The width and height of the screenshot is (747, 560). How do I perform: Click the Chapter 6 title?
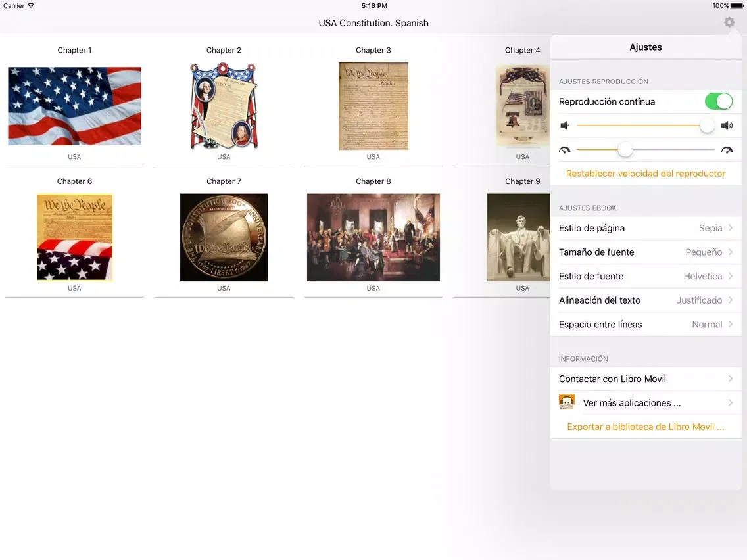point(74,181)
